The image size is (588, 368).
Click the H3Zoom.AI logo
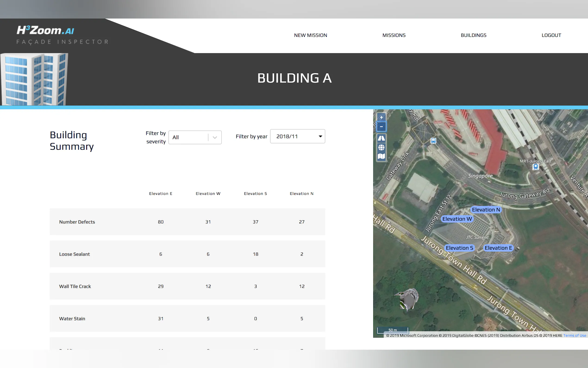(x=45, y=30)
